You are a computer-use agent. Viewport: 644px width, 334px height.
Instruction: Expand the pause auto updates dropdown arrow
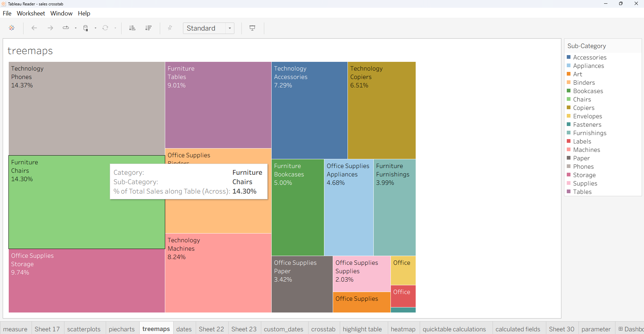point(95,28)
